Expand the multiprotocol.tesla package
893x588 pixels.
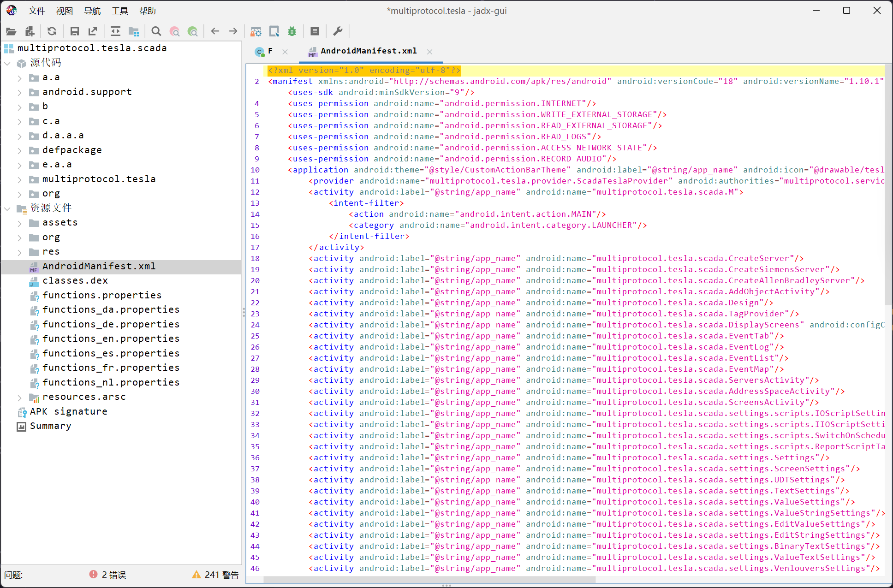point(19,179)
